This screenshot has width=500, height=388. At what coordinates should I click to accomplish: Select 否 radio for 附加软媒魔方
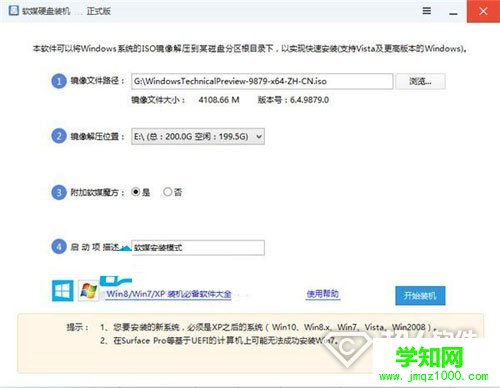[168, 192]
